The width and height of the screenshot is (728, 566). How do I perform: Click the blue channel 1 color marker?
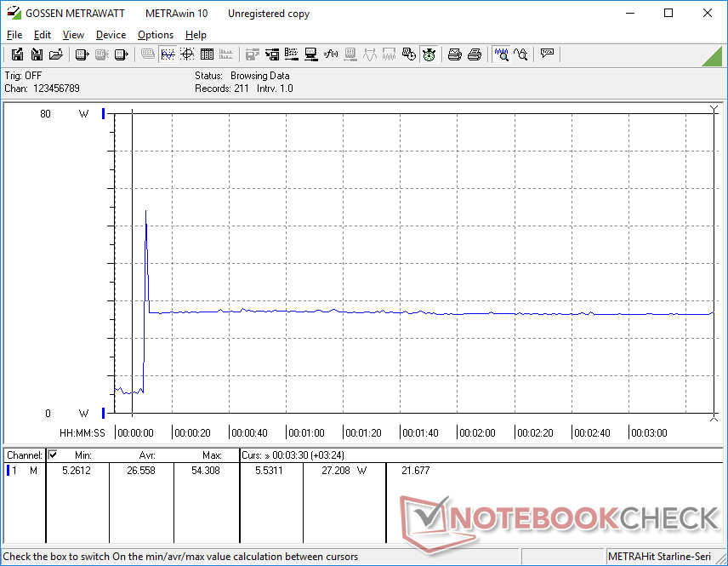pos(10,471)
